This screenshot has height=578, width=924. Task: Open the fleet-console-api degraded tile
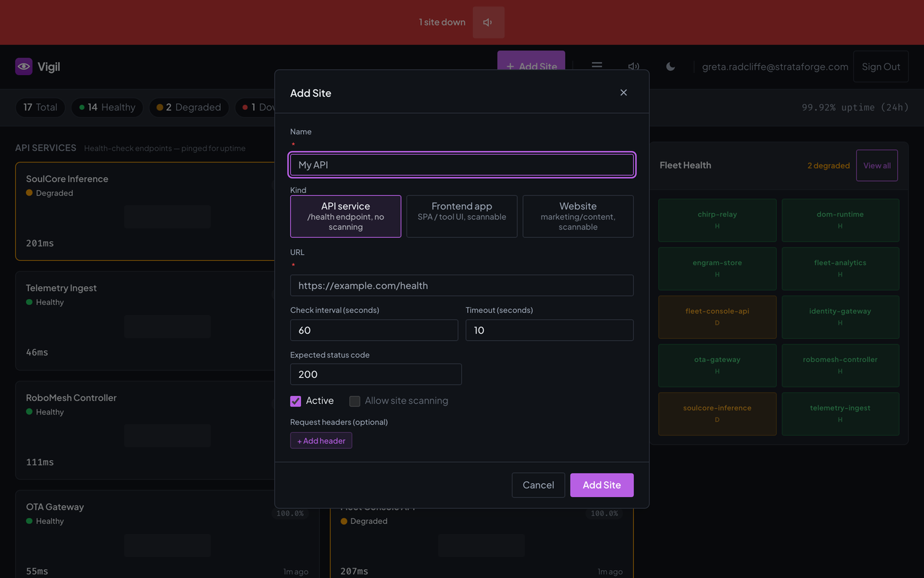pos(718,317)
